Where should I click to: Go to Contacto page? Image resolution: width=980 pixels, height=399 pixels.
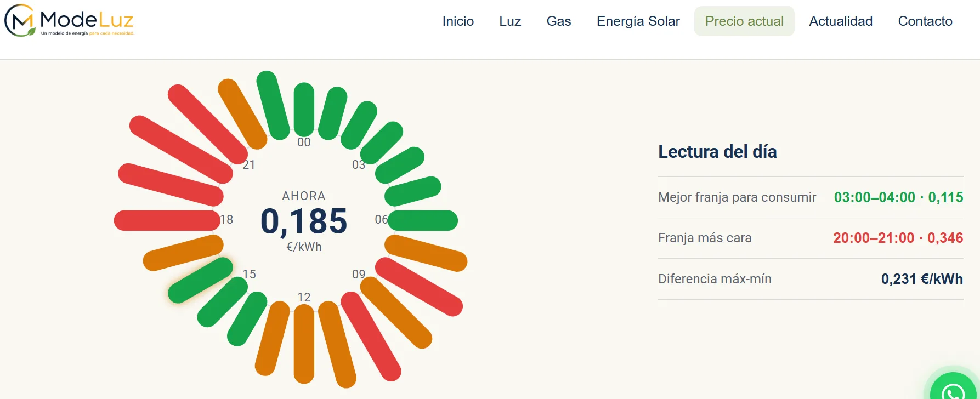(925, 21)
